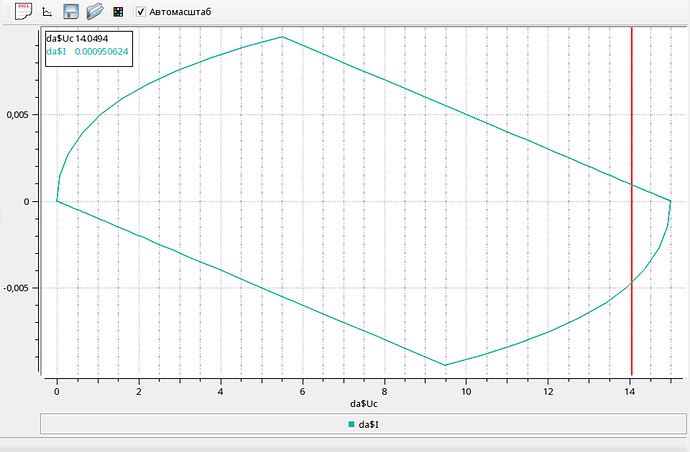Click the y-axis tick label 0,005
The width and height of the screenshot is (690, 452).
tap(17, 115)
